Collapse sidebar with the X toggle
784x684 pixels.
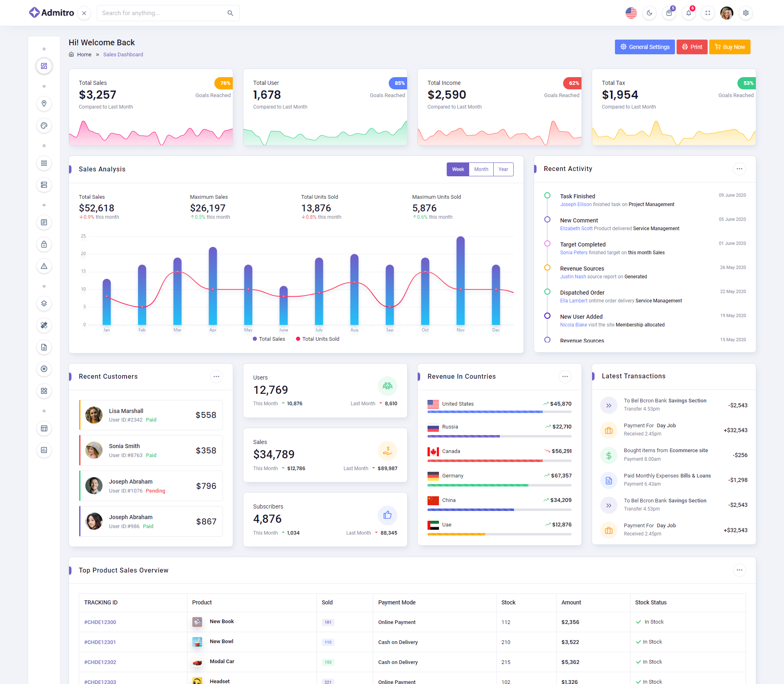pyautogui.click(x=84, y=13)
